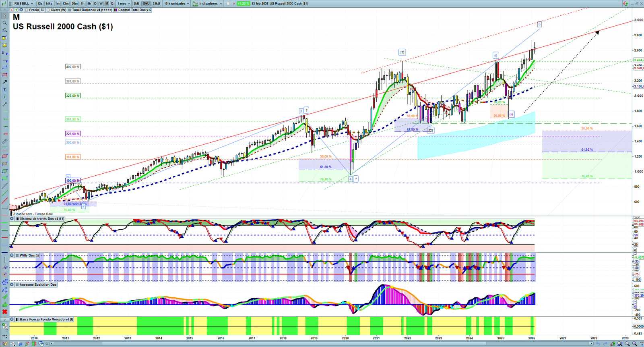
Task: Select the black arrow drawing tool
Action: tap(4, 82)
